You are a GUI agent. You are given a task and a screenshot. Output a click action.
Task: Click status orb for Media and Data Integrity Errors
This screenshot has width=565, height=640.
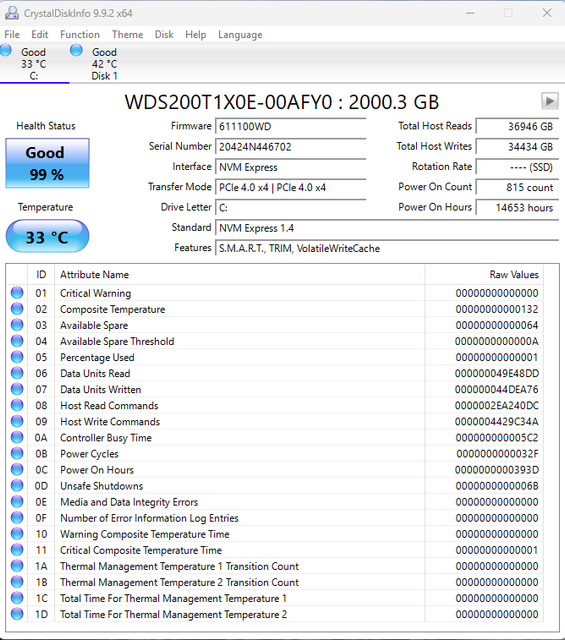(17, 502)
